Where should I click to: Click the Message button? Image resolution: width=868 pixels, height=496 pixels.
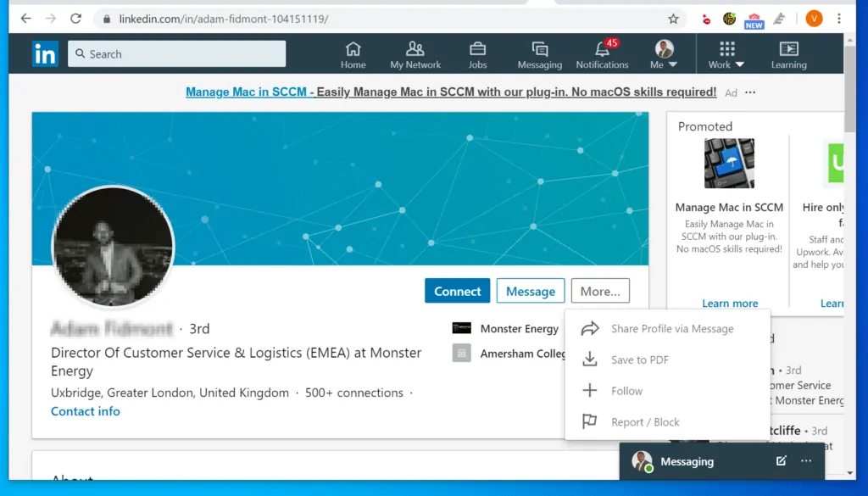(531, 291)
